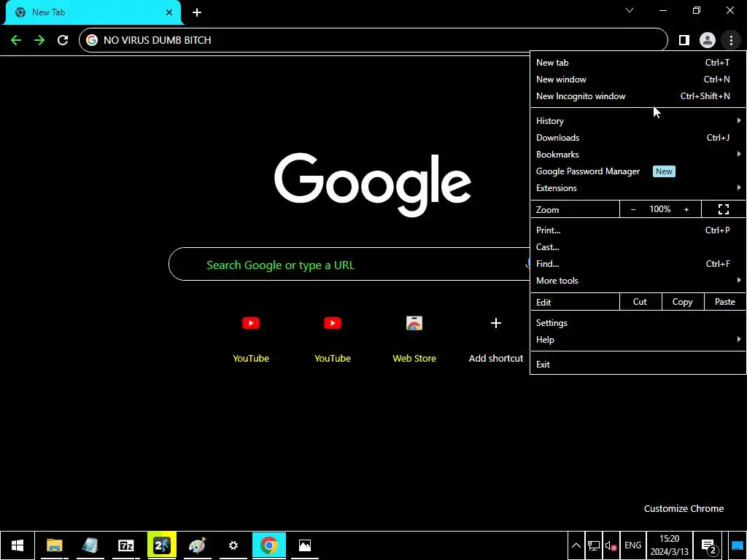Close the three-dot Chrome menu button
Screen dimensions: 747x560
tap(731, 40)
